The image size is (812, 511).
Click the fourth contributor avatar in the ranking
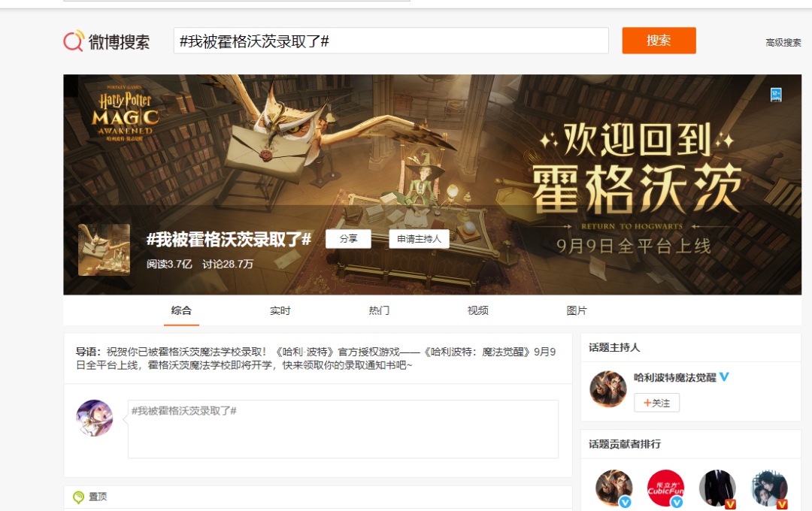coord(770,488)
